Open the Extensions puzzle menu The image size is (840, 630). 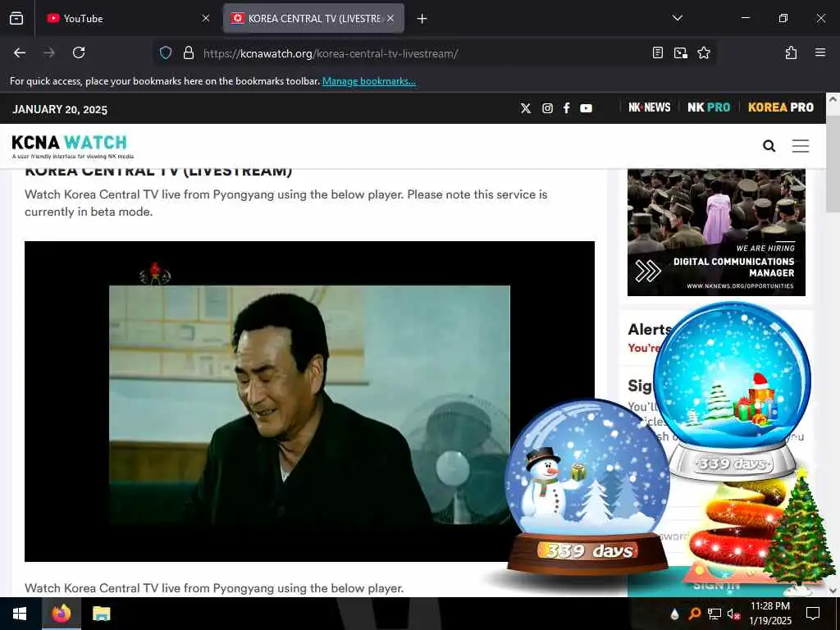tap(791, 52)
